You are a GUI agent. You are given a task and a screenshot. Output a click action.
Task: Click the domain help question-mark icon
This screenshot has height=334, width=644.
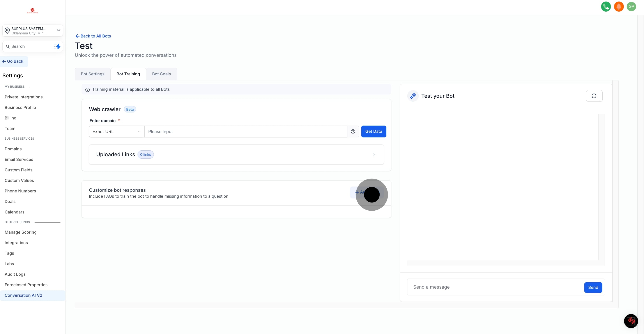[353, 131]
